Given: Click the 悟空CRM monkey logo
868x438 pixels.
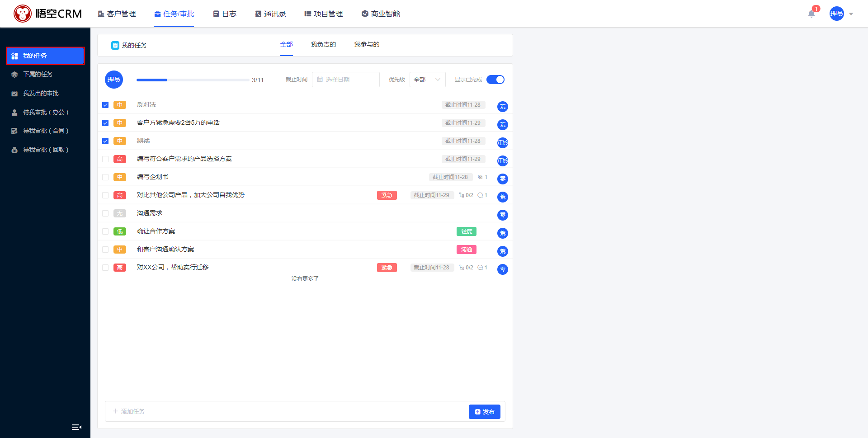Looking at the screenshot, I should [x=23, y=14].
